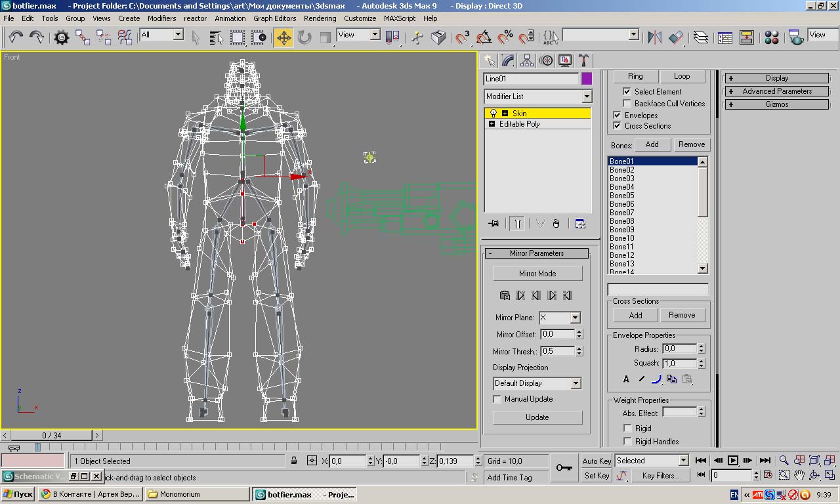Open the Modifier List dropdown
Screen dimensions: 840x504
[586, 96]
